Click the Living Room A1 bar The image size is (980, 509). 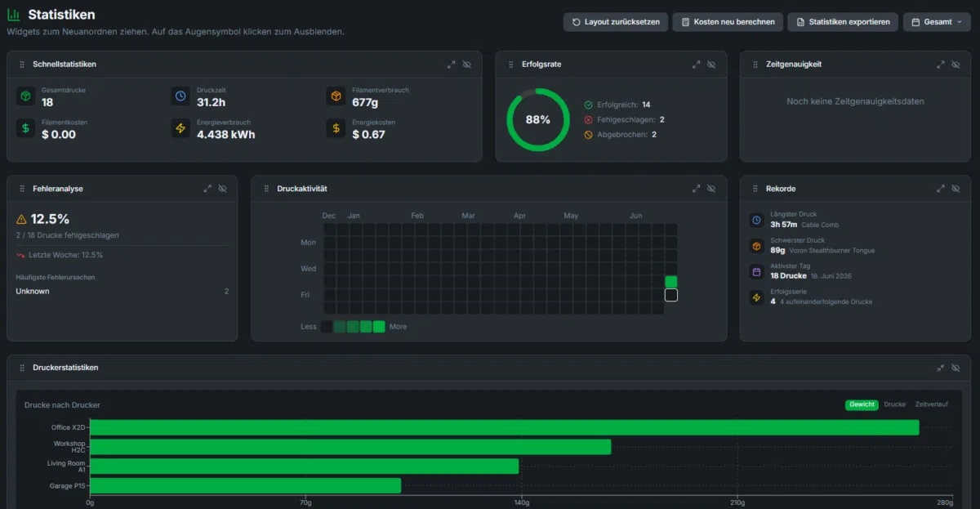[305, 467]
